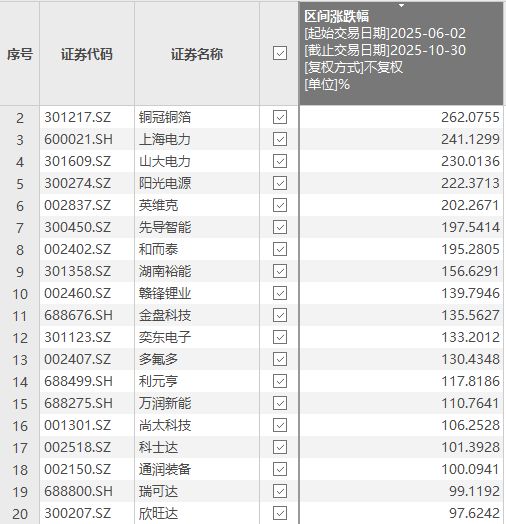The image size is (506, 524).
Task: Select the value 156.6291
Action: (470, 271)
